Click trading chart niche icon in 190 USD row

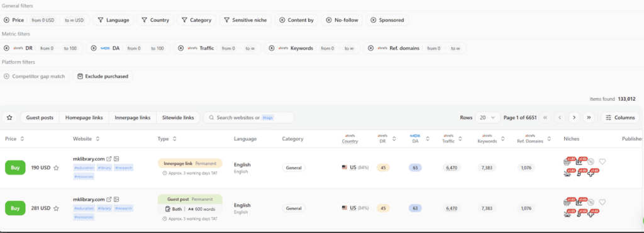pos(580,161)
